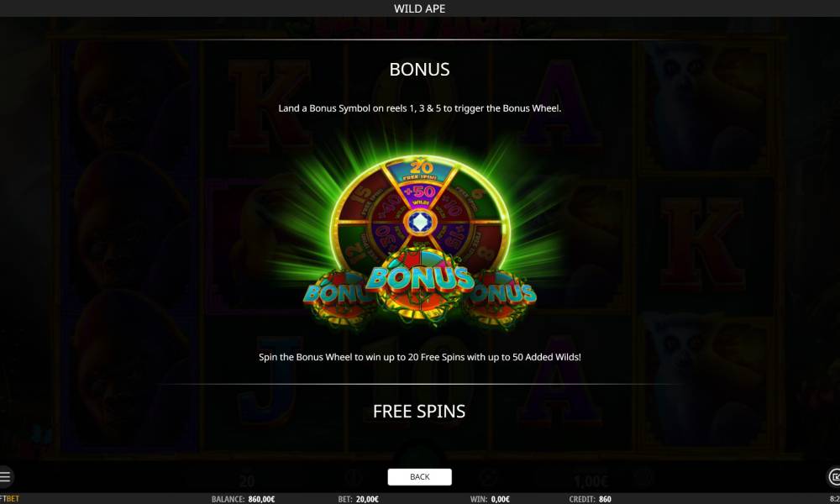The height and width of the screenshot is (504, 840).
Task: Click the WILD APE title bar
Action: [x=420, y=8]
